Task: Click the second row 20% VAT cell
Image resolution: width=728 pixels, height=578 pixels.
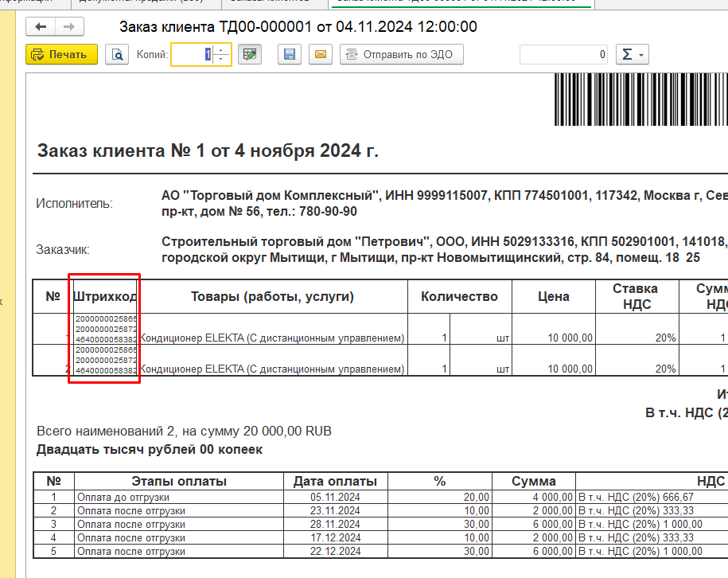Action: (x=637, y=360)
